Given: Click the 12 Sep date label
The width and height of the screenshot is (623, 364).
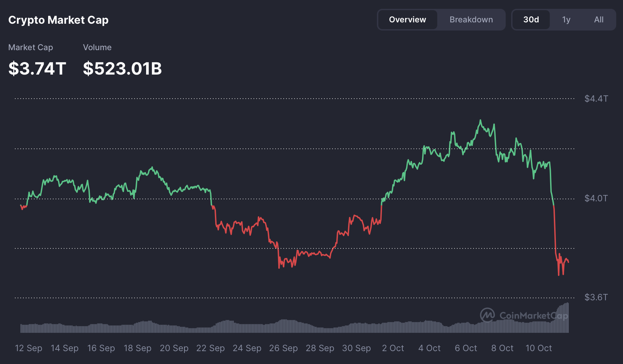Looking at the screenshot, I should coord(29,348).
